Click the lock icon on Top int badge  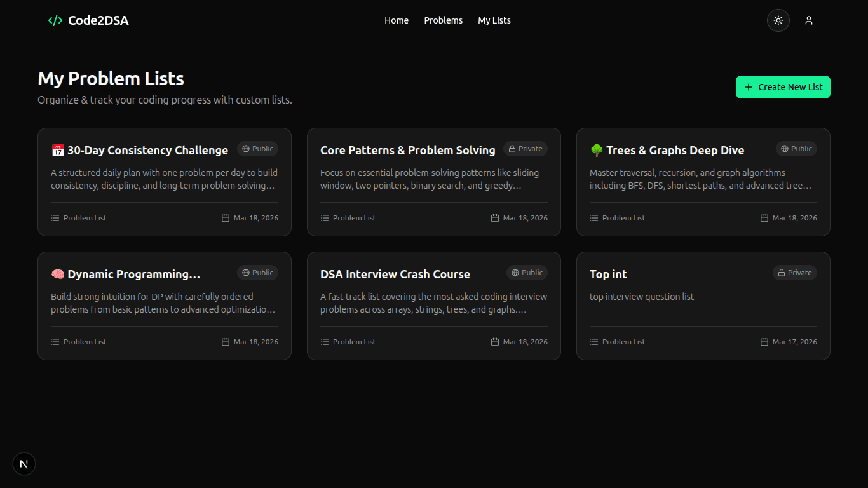782,273
